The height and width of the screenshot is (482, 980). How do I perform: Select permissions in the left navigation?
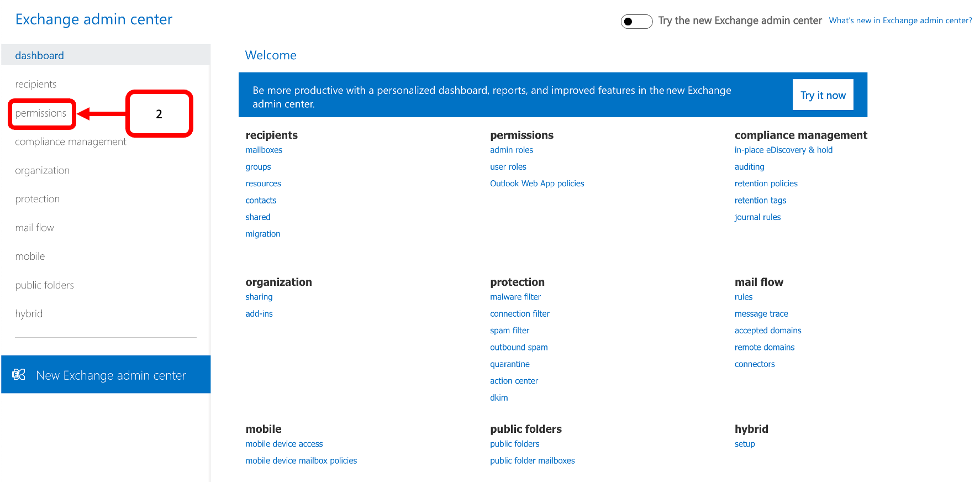[41, 113]
